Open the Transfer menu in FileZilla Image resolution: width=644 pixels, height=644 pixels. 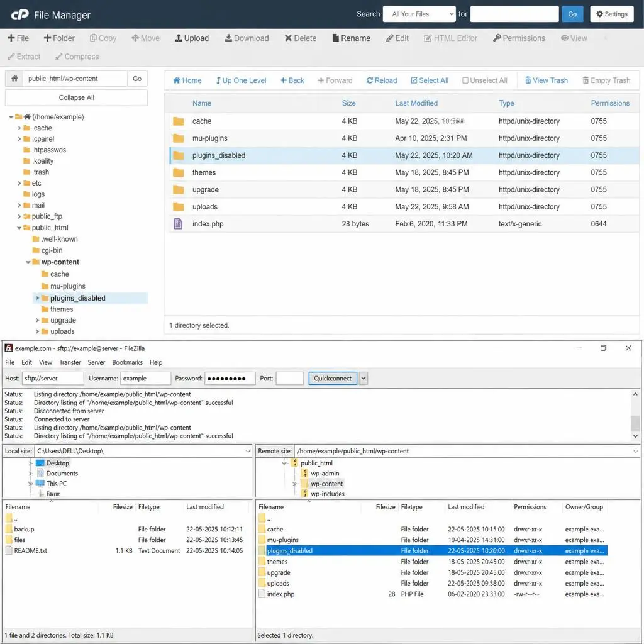click(70, 362)
